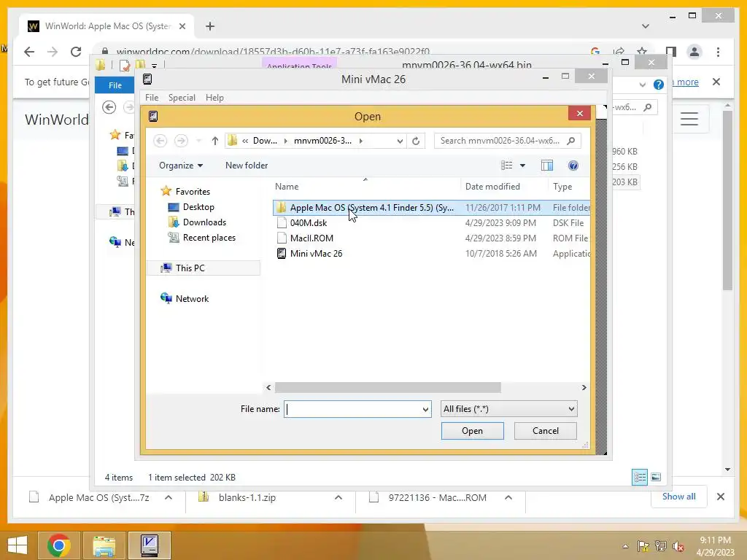Screen dimensions: 747x560
Task: Go back in Open dialog navigation
Action: 160,141
